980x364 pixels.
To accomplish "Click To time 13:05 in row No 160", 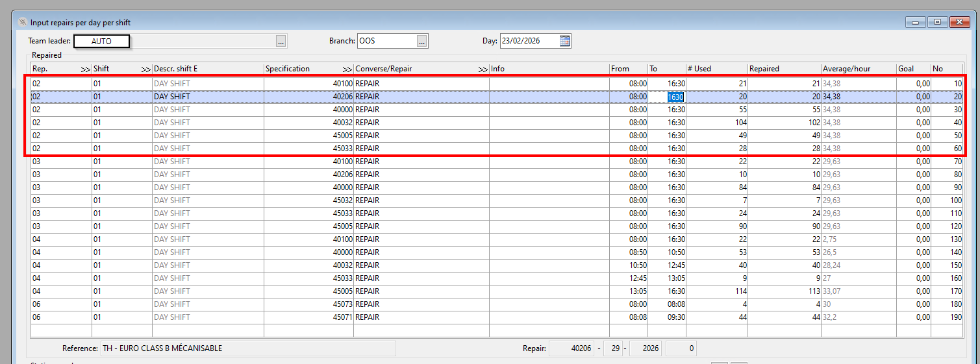I will click(666, 278).
